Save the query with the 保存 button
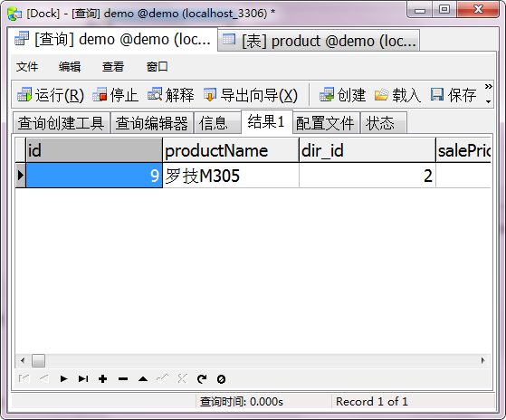Image resolution: width=506 pixels, height=420 pixels. click(453, 95)
